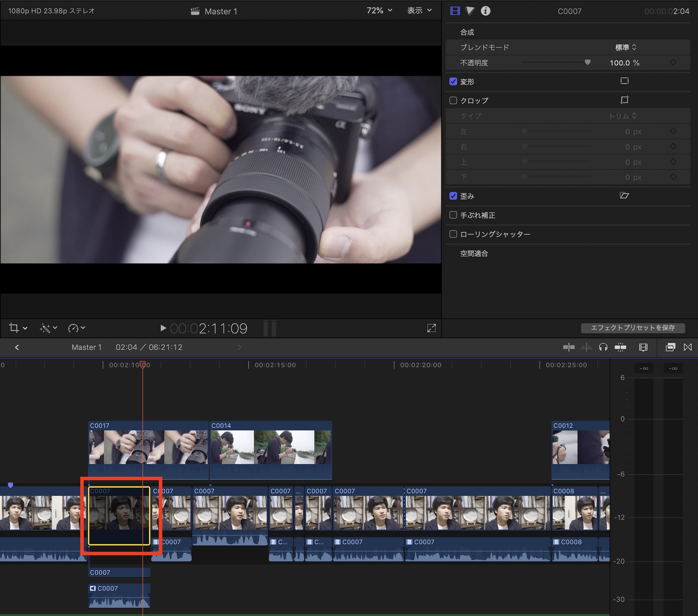698x616 pixels.
Task: Open the Color inspector triangle icon
Action: 470,11
